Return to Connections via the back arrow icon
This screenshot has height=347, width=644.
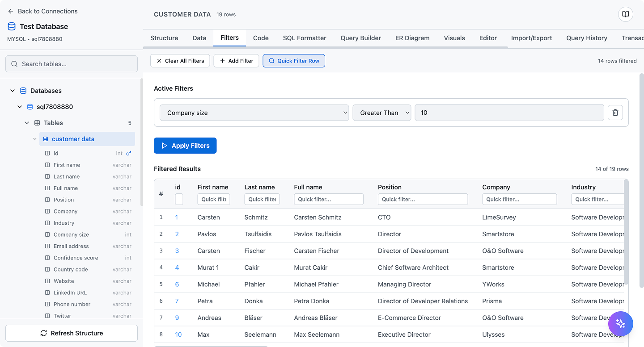pyautogui.click(x=10, y=11)
